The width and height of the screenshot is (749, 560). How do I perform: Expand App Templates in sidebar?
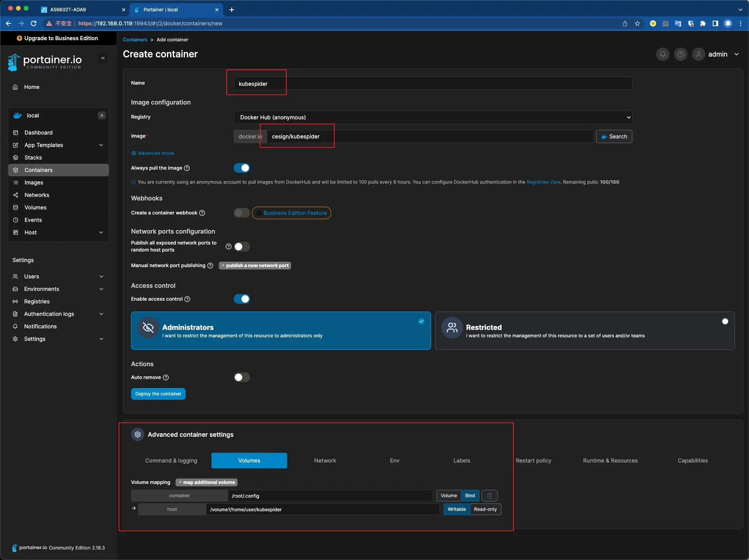[x=101, y=145]
